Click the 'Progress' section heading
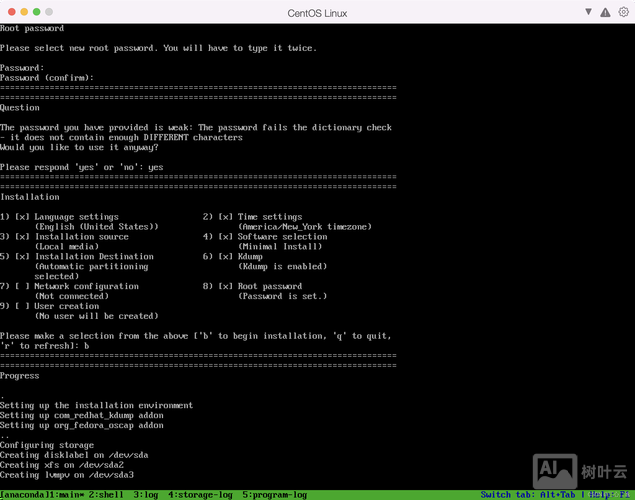The width and height of the screenshot is (635, 500). point(20,376)
